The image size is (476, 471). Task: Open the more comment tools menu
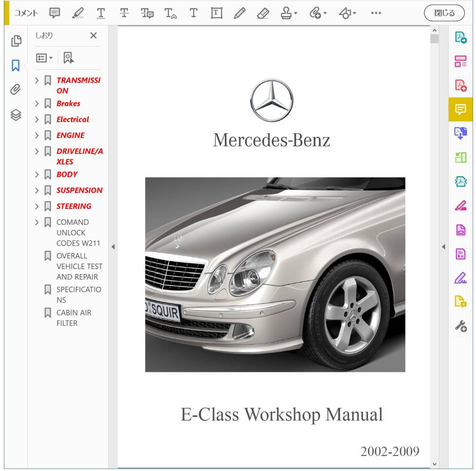[375, 13]
